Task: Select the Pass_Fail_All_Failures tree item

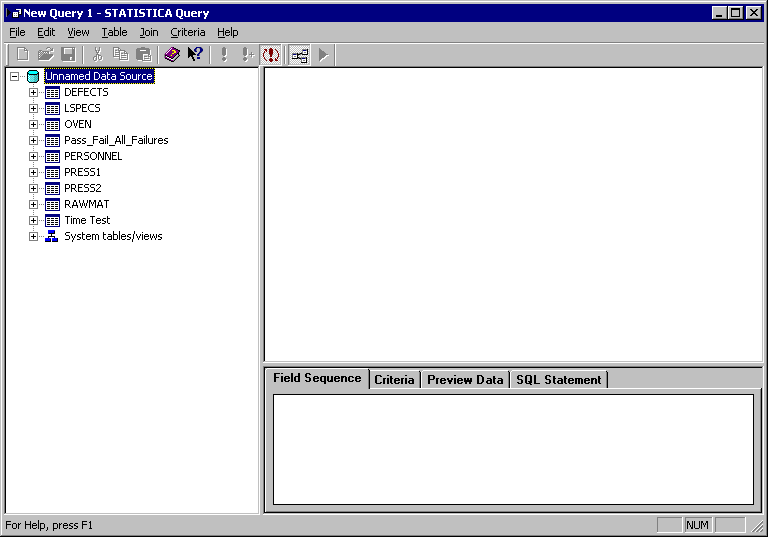Action: 116,140
